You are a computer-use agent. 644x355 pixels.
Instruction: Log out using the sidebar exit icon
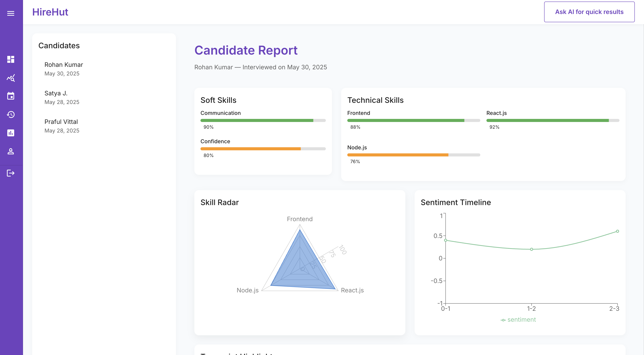pyautogui.click(x=11, y=173)
